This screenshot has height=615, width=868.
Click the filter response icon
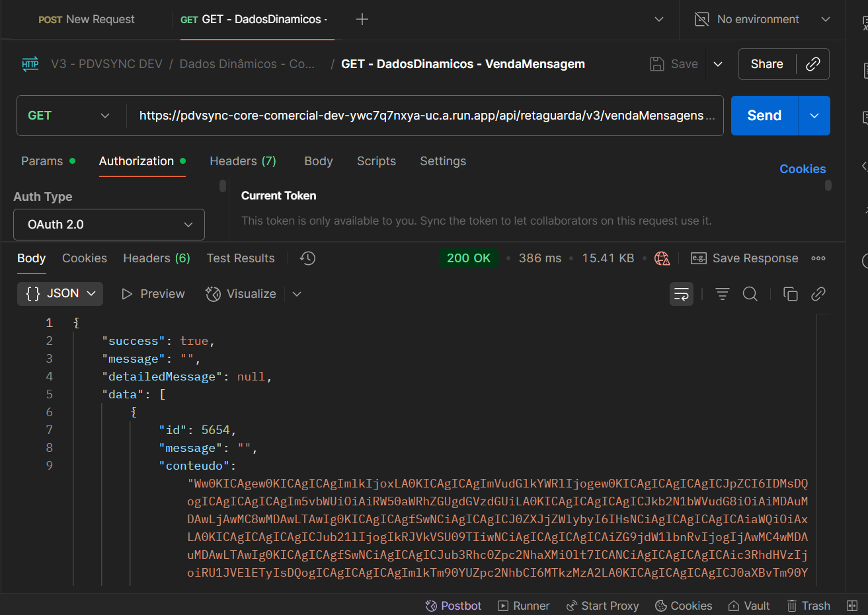coord(723,294)
